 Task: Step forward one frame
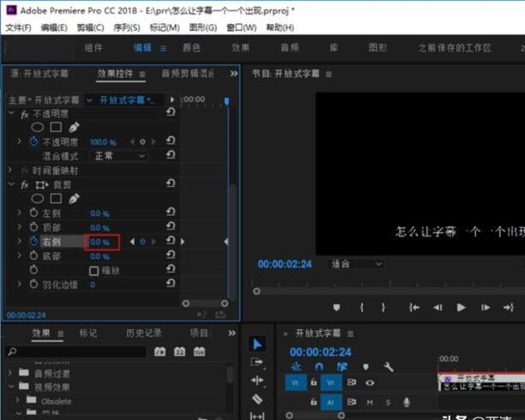tap(486, 307)
